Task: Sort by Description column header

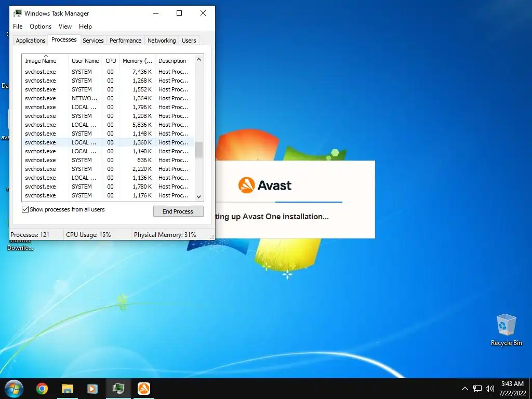Action: pos(175,61)
